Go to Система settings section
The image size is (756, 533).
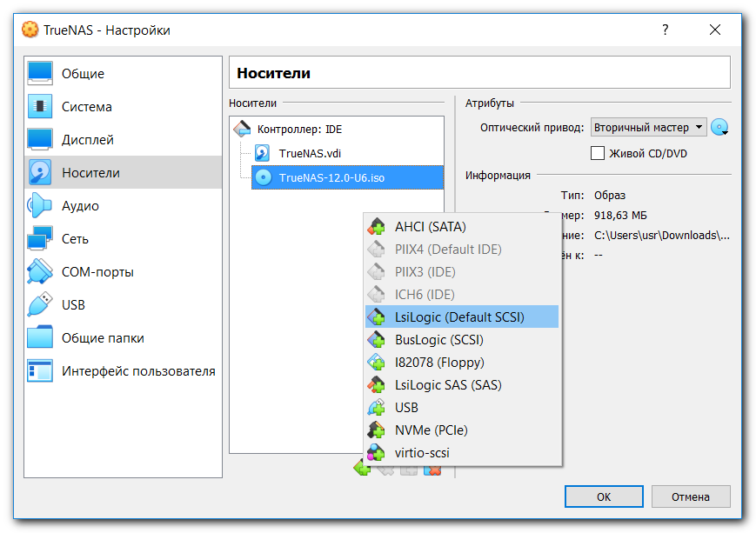tap(86, 107)
